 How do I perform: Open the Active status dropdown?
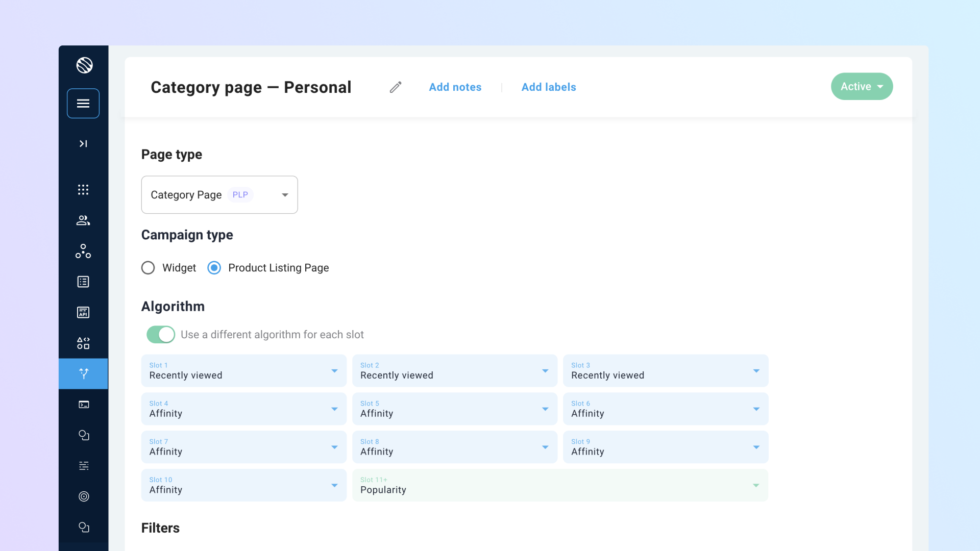862,87
